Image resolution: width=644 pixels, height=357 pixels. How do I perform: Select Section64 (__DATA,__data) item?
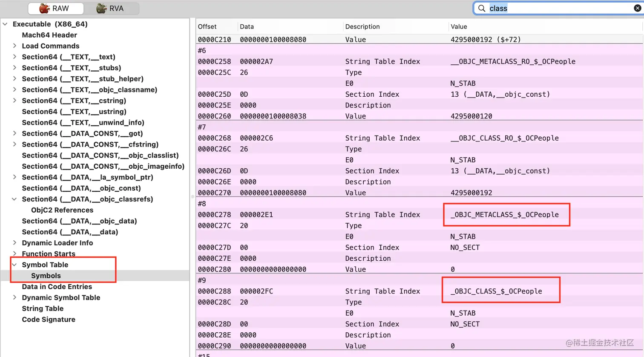point(70,232)
